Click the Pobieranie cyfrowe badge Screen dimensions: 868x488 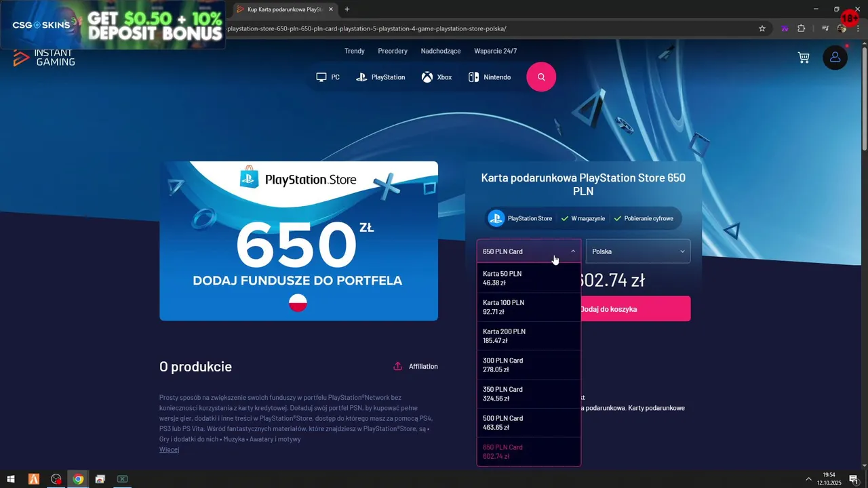point(644,218)
